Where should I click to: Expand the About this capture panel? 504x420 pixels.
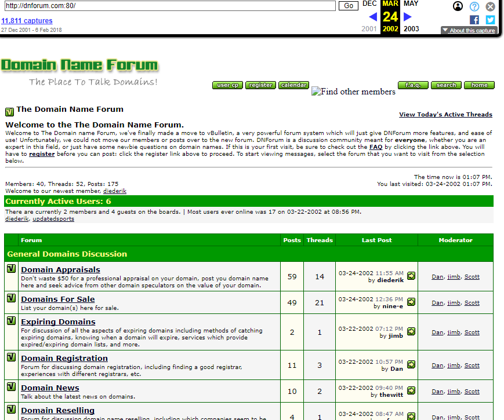point(469,30)
